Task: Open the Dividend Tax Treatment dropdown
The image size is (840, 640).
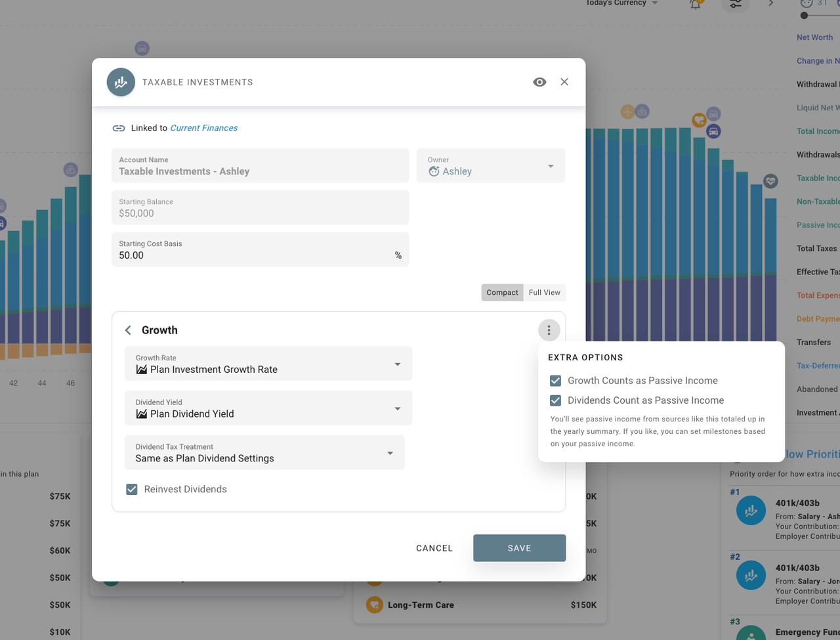Action: point(264,452)
